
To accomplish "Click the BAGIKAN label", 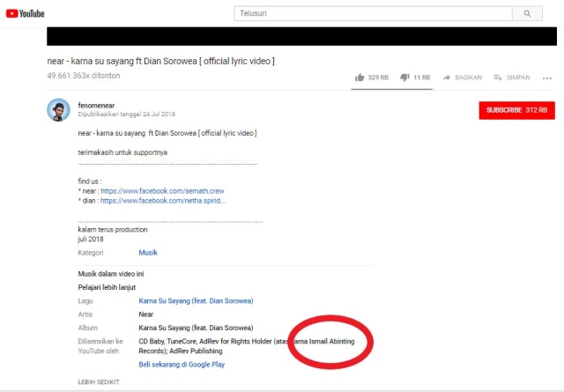I will click(x=468, y=78).
